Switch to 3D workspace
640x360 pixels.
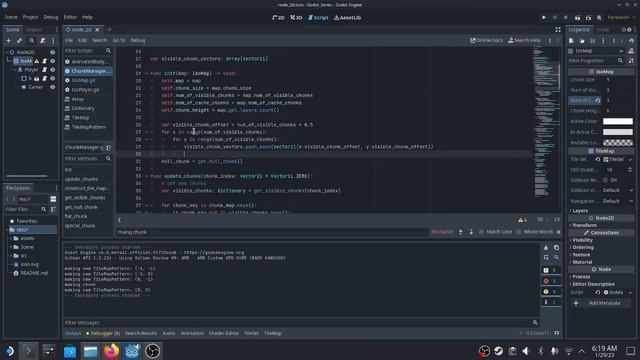296,18
